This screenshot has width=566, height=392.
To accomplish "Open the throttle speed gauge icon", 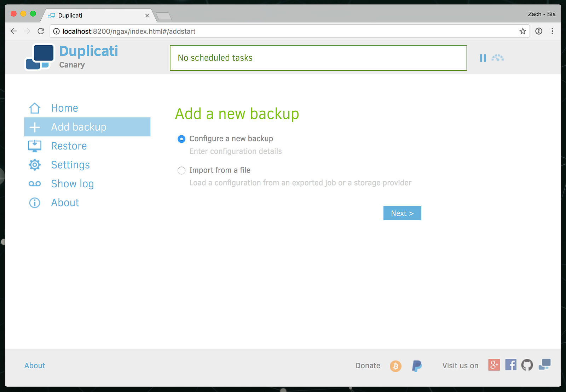I will (x=498, y=58).
